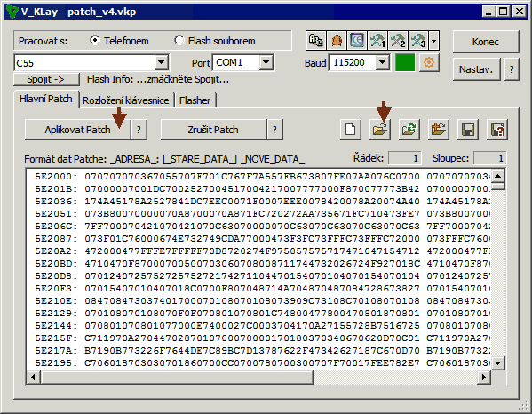Expand the COM1 port dropdown
This screenshot has width=532, height=414.
pos(266,62)
